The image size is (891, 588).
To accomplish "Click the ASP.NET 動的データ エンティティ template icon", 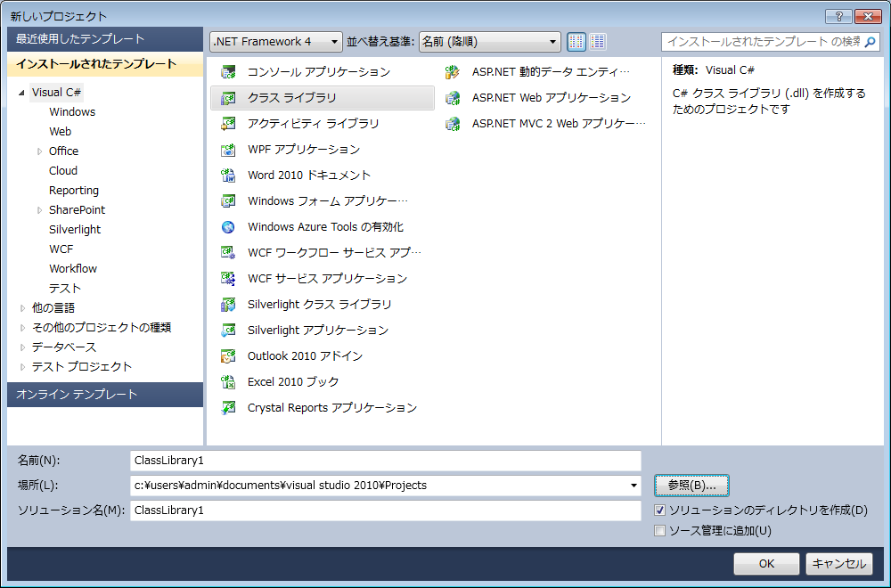I will tap(453, 71).
